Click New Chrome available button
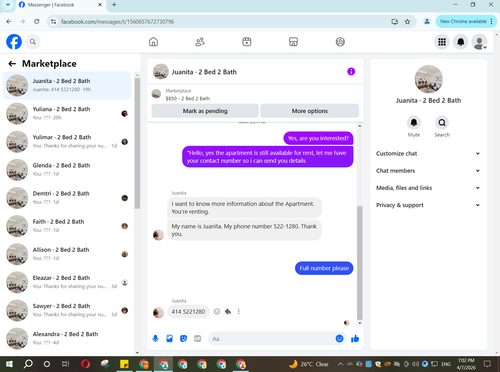500x372 pixels. pos(466,21)
